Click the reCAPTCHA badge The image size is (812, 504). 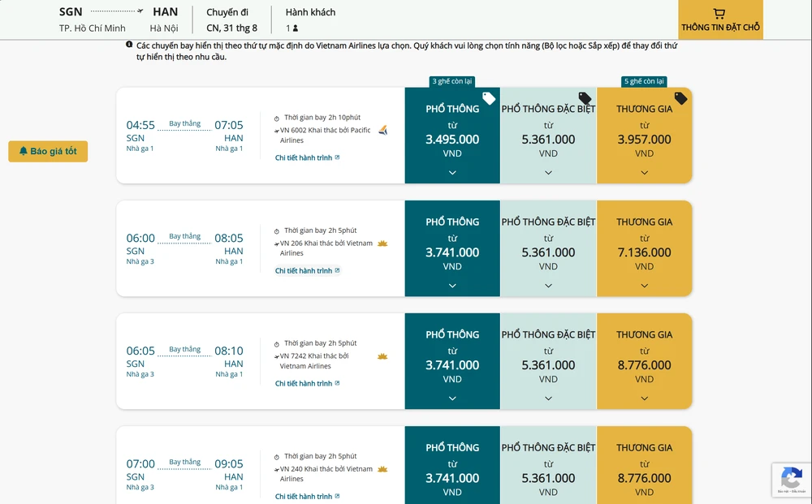click(x=791, y=480)
